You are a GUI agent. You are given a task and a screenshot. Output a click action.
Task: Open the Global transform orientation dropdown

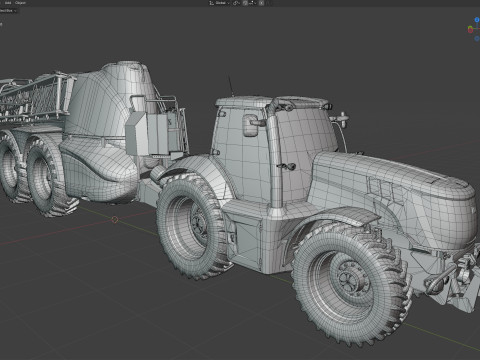tap(222, 3)
